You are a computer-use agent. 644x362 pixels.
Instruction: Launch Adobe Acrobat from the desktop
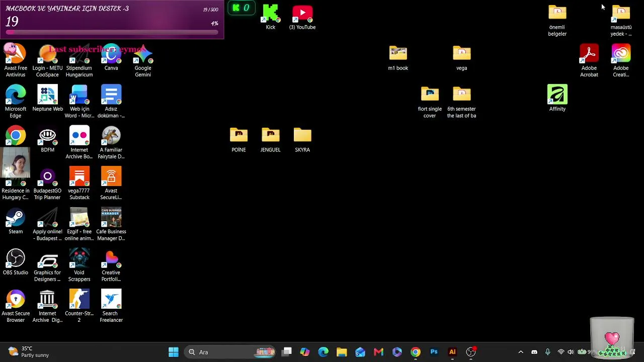[589, 60]
